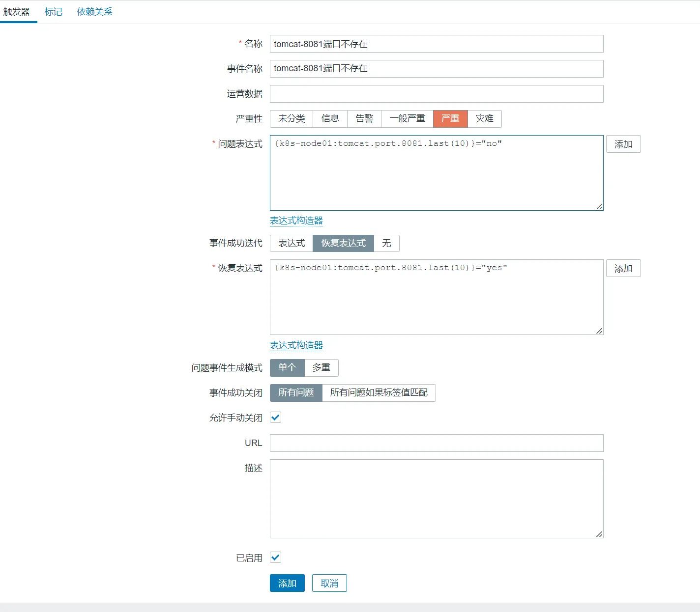Open the 依赖关系 tab
Viewport: 700px width, 612px height.
[x=94, y=12]
